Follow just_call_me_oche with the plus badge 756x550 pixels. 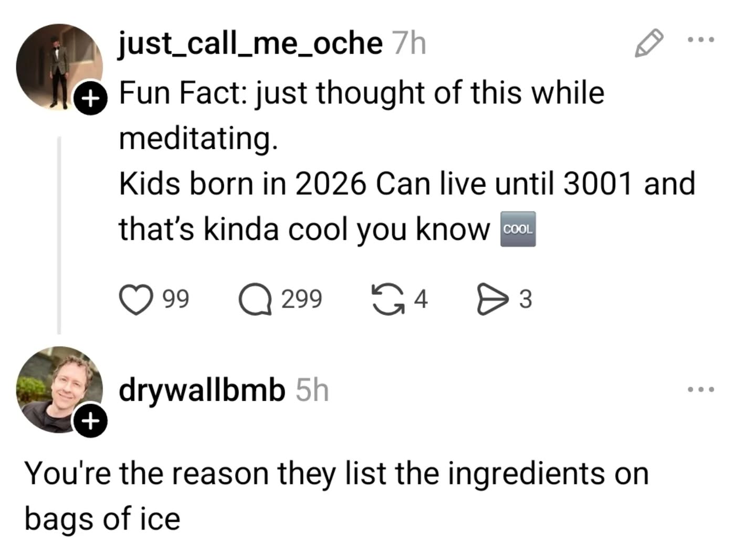91,98
